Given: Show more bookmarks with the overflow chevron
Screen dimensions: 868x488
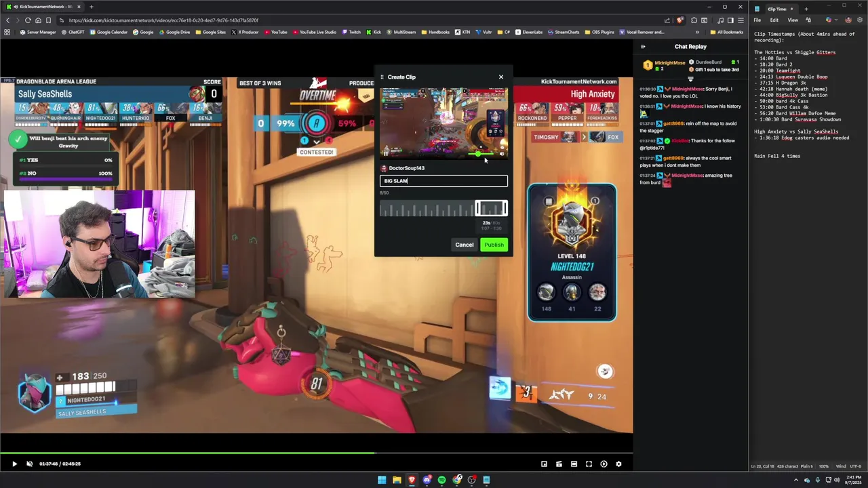Looking at the screenshot, I should [697, 32].
